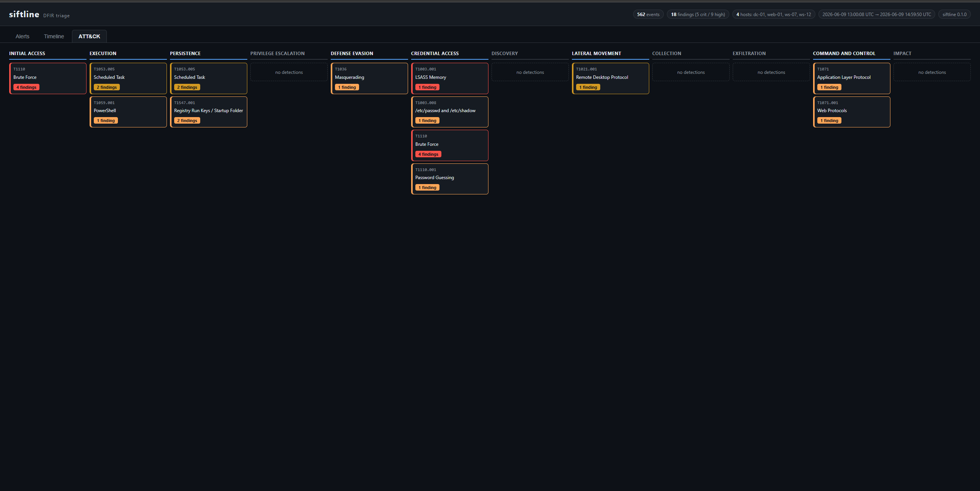Screen dimensions: 980x491
Task: Open Scheduled Task card under Execution
Action: [128, 78]
